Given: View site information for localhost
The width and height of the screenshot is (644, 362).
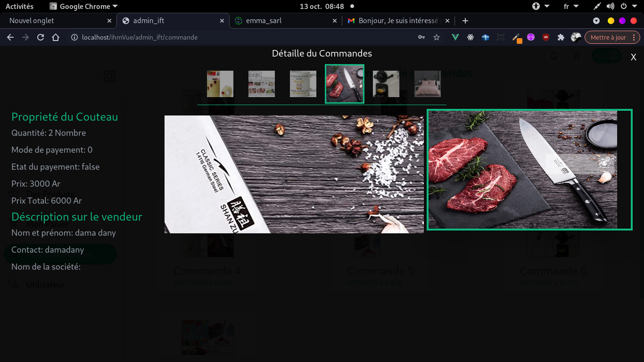Looking at the screenshot, I should coord(74,37).
